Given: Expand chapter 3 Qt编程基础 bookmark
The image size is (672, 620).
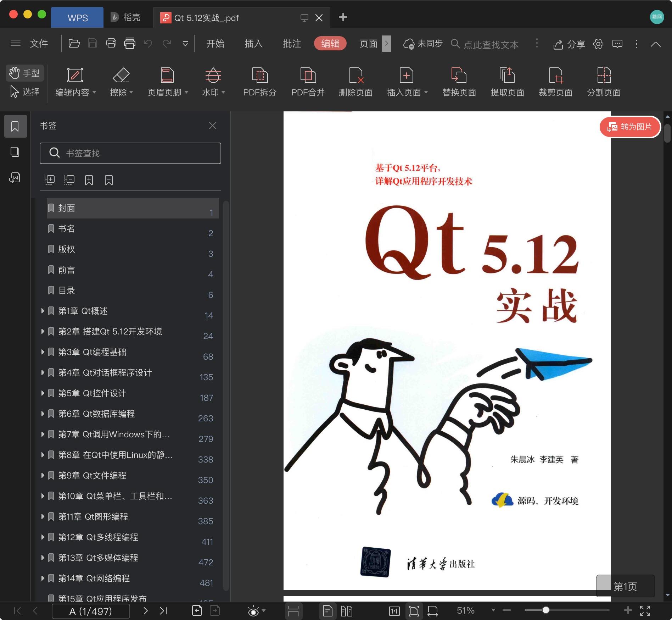Looking at the screenshot, I should point(43,352).
